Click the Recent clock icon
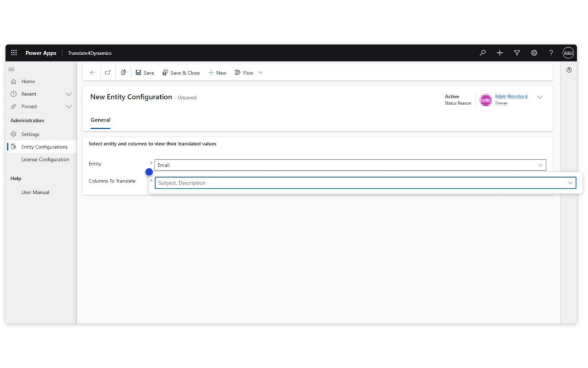 (14, 94)
